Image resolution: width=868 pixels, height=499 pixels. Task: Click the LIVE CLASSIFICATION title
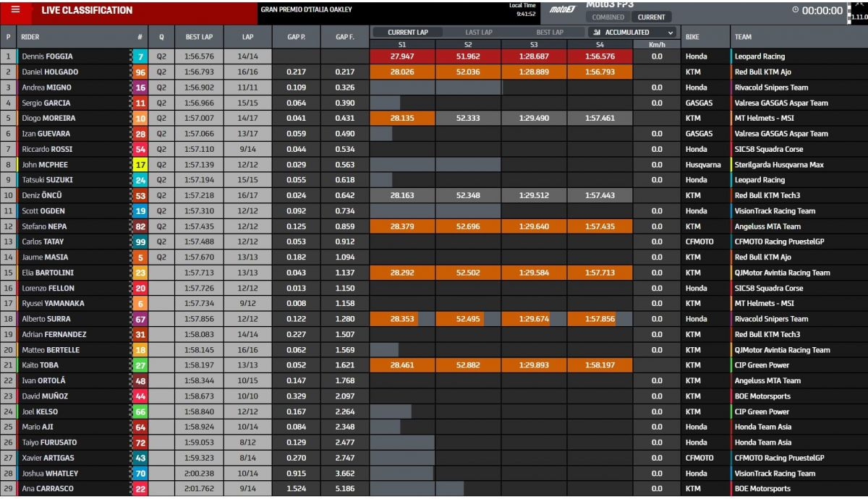pyautogui.click(x=87, y=10)
